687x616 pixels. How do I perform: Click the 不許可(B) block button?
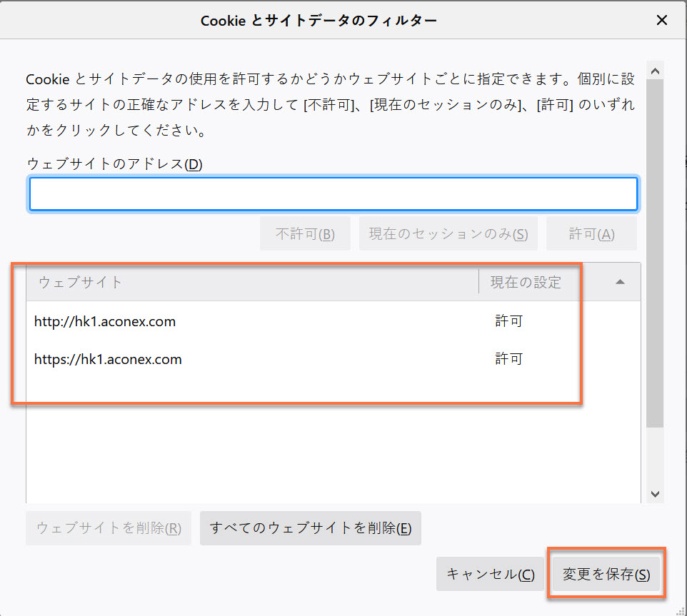pyautogui.click(x=305, y=234)
